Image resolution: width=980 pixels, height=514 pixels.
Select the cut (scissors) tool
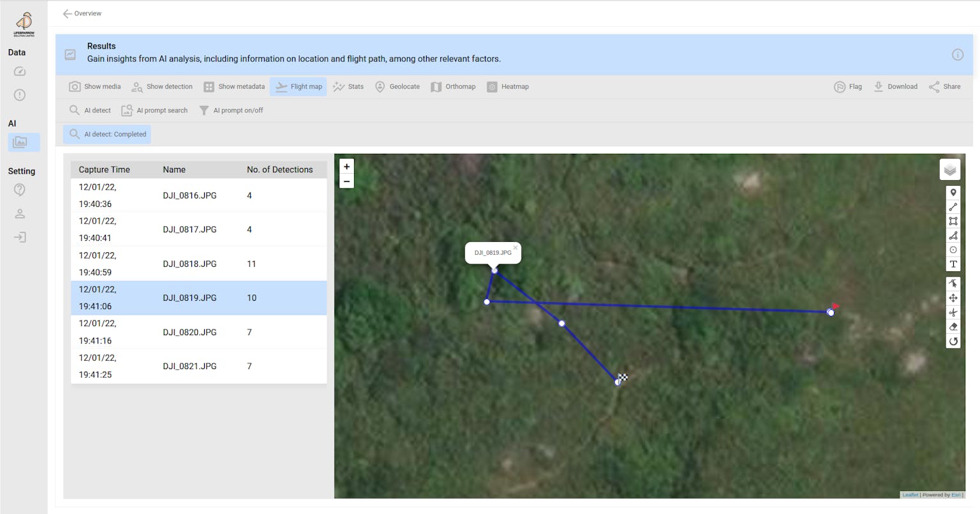point(953,312)
